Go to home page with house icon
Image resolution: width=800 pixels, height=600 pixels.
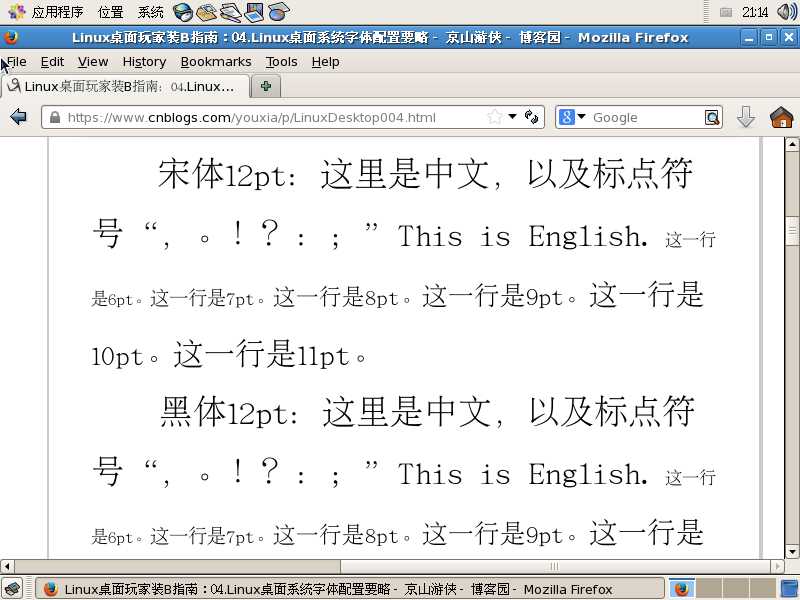(x=781, y=117)
